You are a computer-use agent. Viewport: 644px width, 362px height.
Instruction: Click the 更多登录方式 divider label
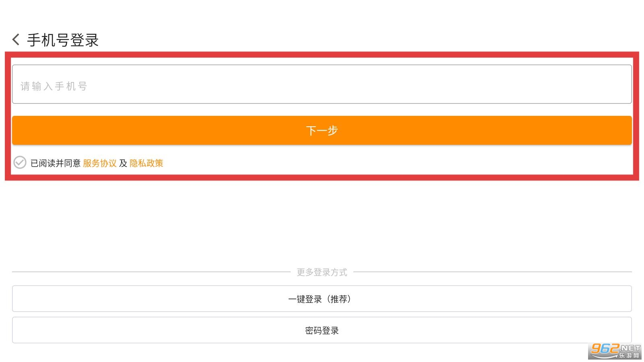(322, 272)
